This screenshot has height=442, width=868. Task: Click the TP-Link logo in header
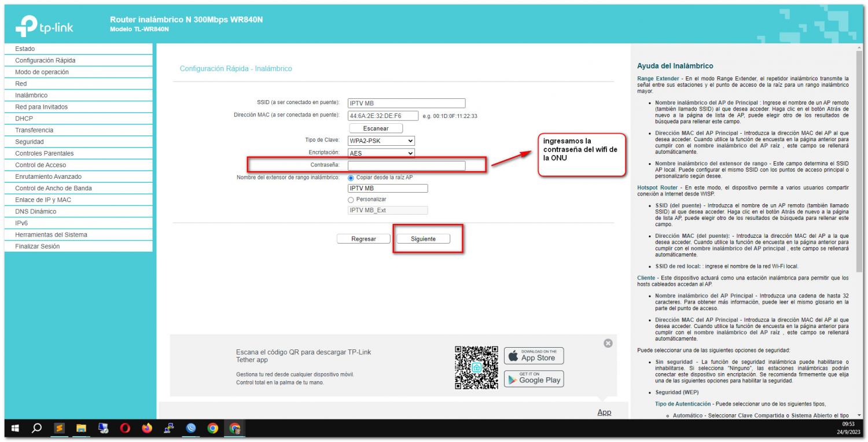coord(49,24)
